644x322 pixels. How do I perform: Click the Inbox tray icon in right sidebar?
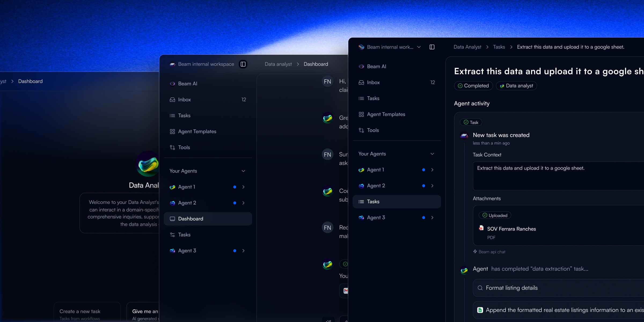click(361, 82)
